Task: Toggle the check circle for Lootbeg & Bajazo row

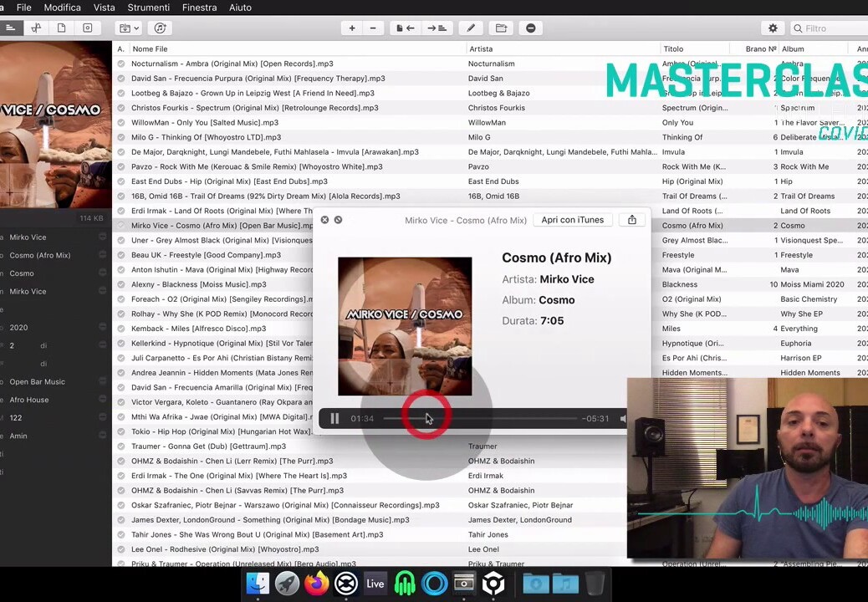Action: pyautogui.click(x=120, y=93)
